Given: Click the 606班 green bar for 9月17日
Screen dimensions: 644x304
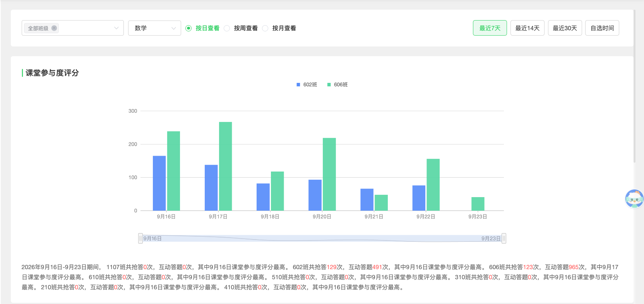Looking at the screenshot, I should pyautogui.click(x=225, y=166).
